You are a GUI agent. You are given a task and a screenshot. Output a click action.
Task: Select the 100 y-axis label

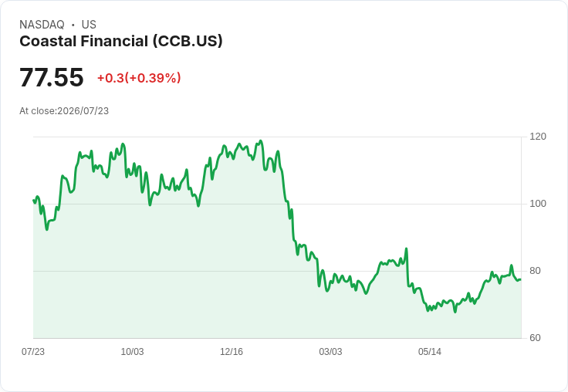(538, 204)
